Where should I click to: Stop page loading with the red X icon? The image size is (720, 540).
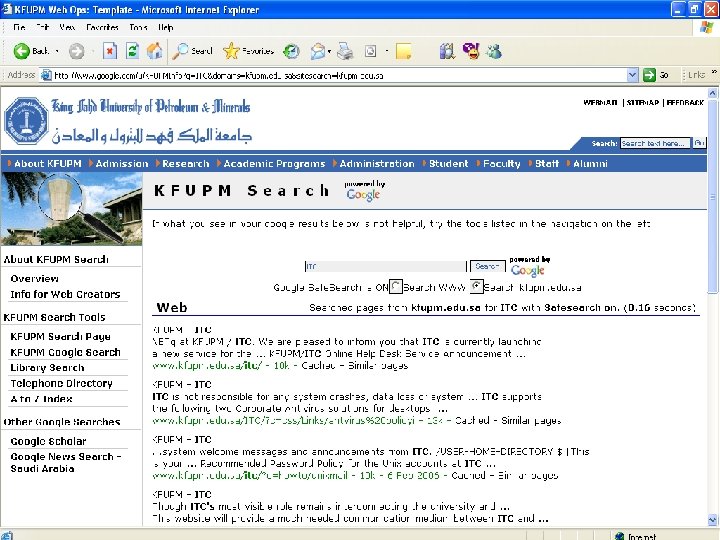[109, 51]
